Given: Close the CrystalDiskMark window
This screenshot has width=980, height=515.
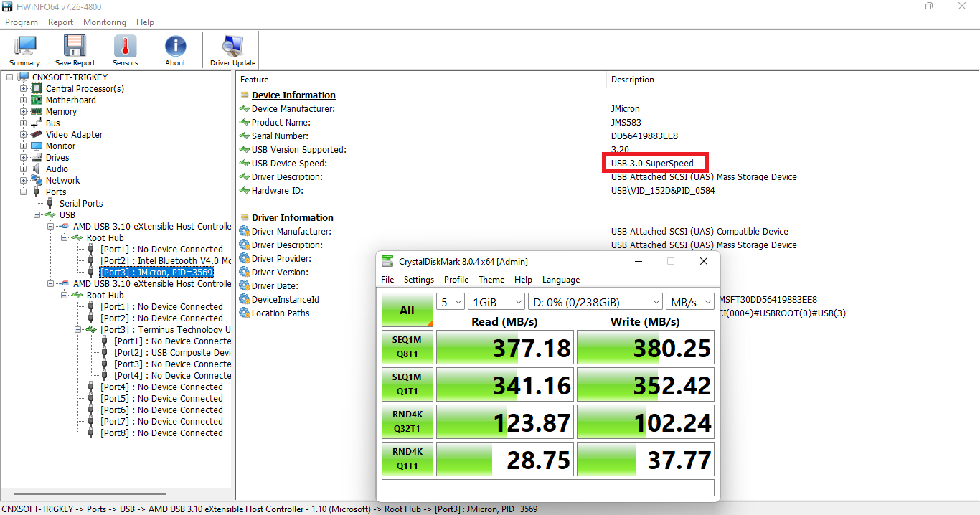Looking at the screenshot, I should (x=703, y=261).
